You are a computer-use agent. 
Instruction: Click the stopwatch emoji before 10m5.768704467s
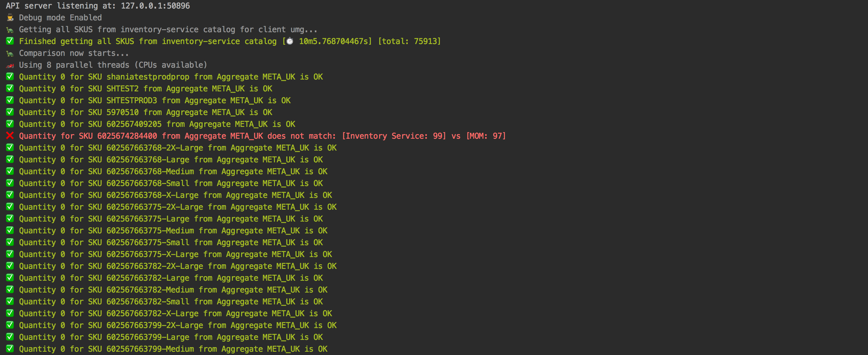pos(290,41)
